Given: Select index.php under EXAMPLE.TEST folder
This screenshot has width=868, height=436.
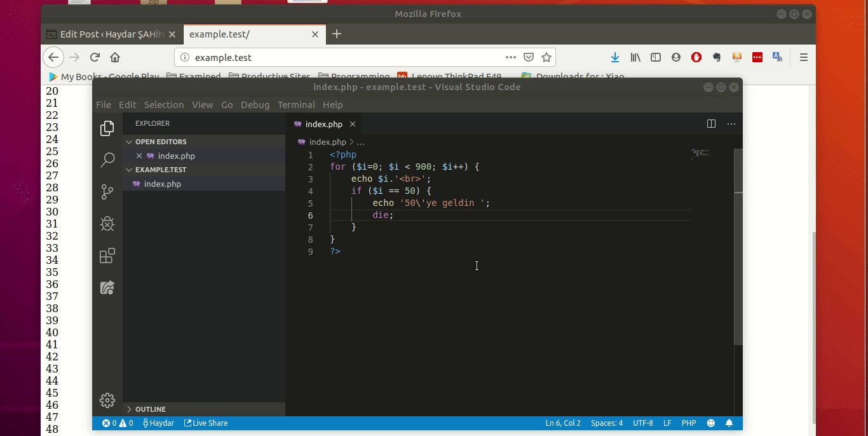Looking at the screenshot, I should click(x=204, y=184).
